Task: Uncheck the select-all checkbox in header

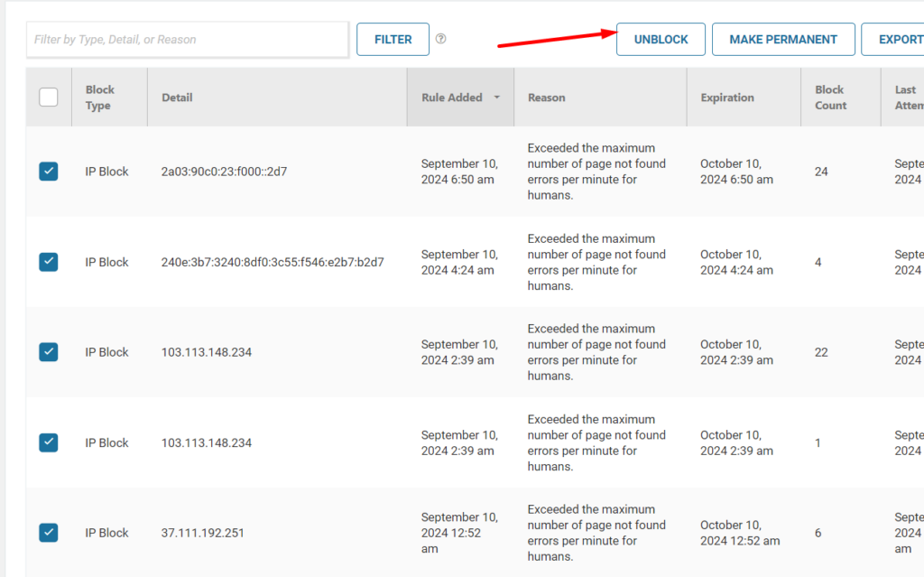Action: click(x=48, y=98)
